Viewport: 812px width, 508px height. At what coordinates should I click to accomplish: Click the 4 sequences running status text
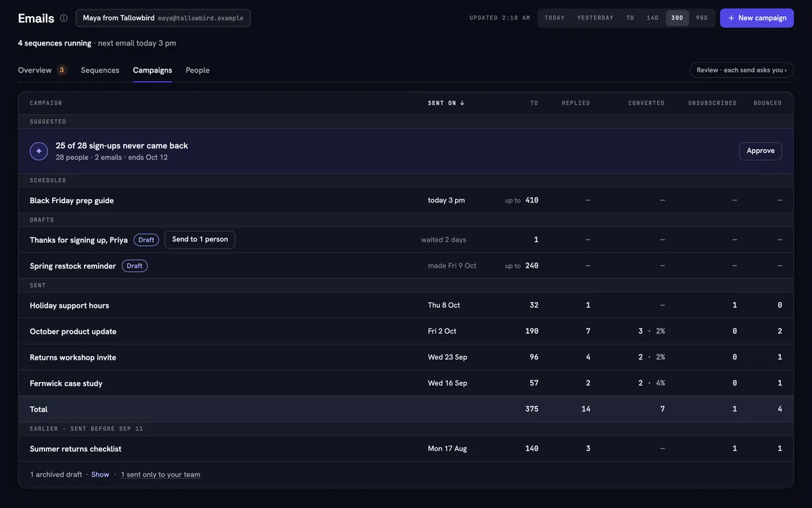point(55,43)
